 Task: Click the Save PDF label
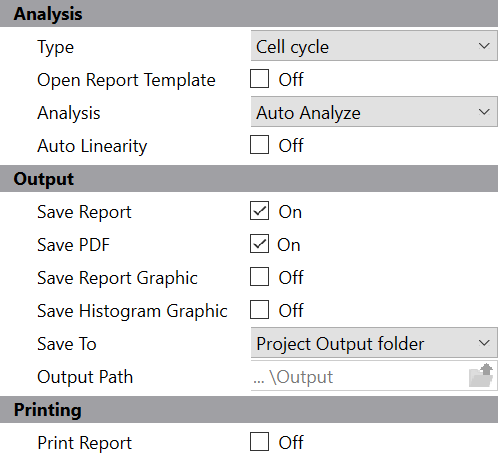click(x=73, y=245)
